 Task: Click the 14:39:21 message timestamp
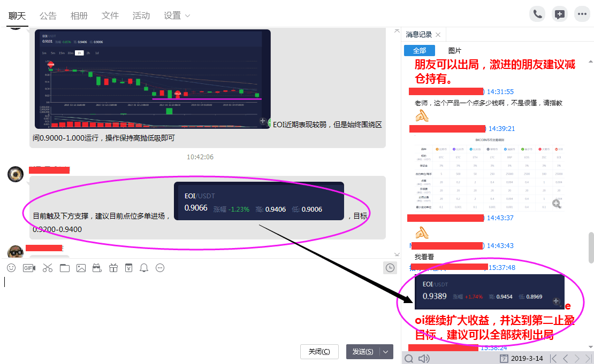click(501, 129)
